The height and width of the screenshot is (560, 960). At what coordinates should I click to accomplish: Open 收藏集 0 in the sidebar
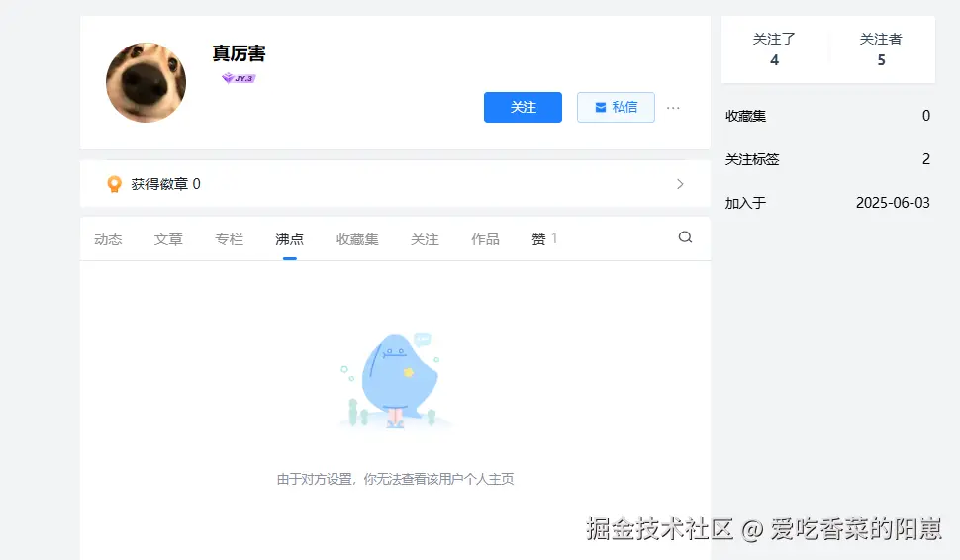827,116
